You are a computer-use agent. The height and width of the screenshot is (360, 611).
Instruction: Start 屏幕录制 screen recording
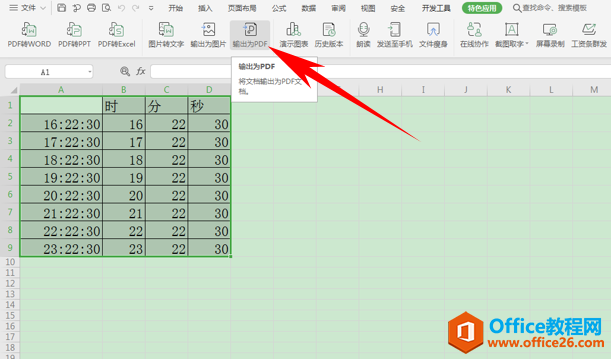click(x=550, y=35)
